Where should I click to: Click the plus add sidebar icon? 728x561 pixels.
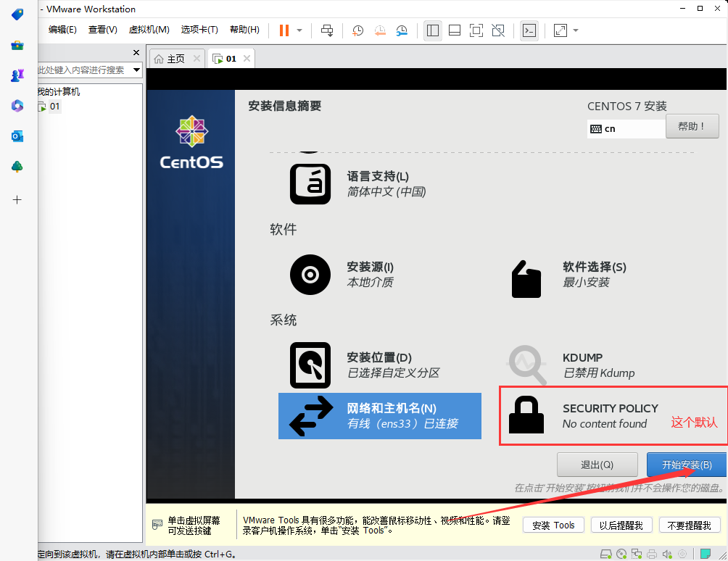[17, 200]
